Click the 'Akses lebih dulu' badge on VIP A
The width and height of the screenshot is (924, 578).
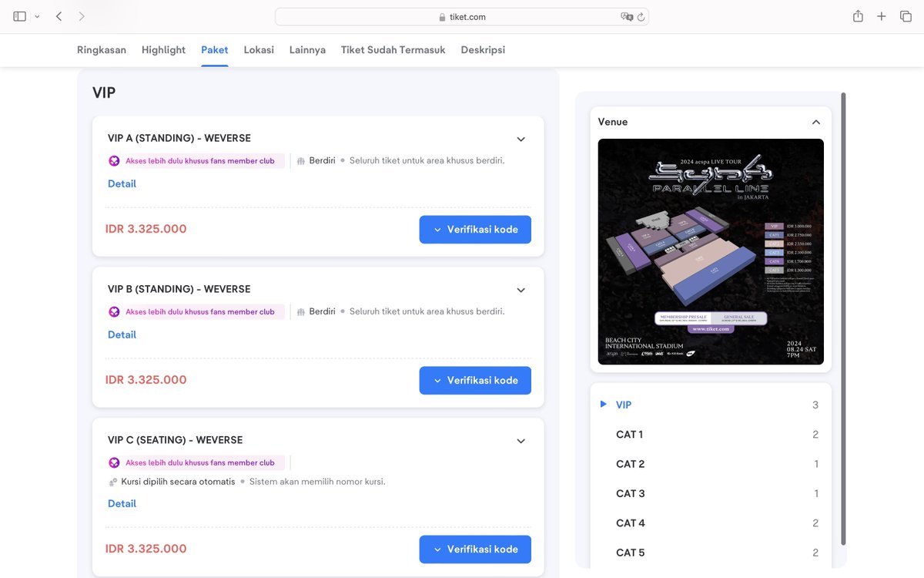[x=196, y=161]
